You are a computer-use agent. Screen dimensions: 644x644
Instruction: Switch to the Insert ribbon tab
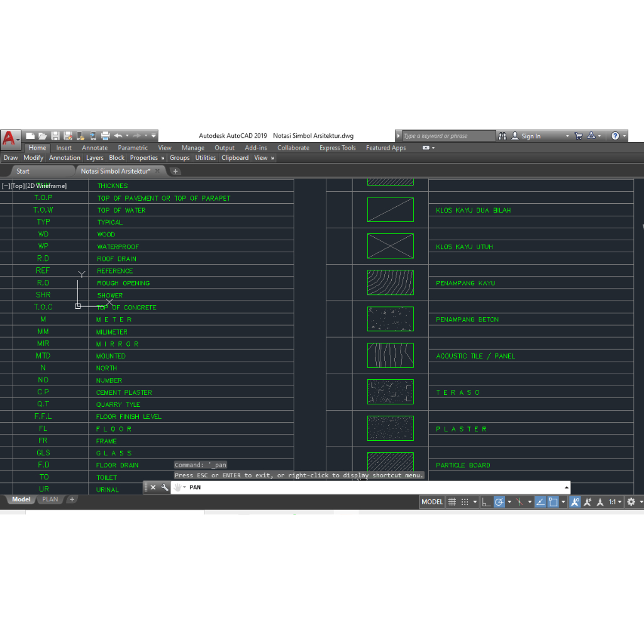pos(64,148)
